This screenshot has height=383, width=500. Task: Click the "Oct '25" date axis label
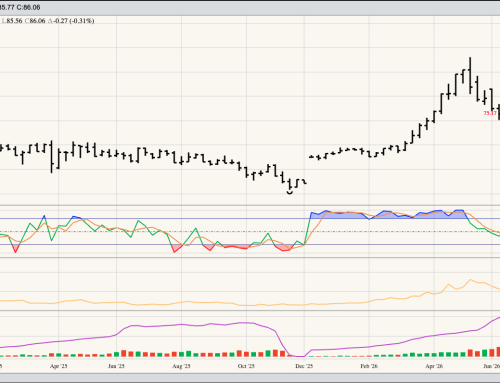pos(246,366)
